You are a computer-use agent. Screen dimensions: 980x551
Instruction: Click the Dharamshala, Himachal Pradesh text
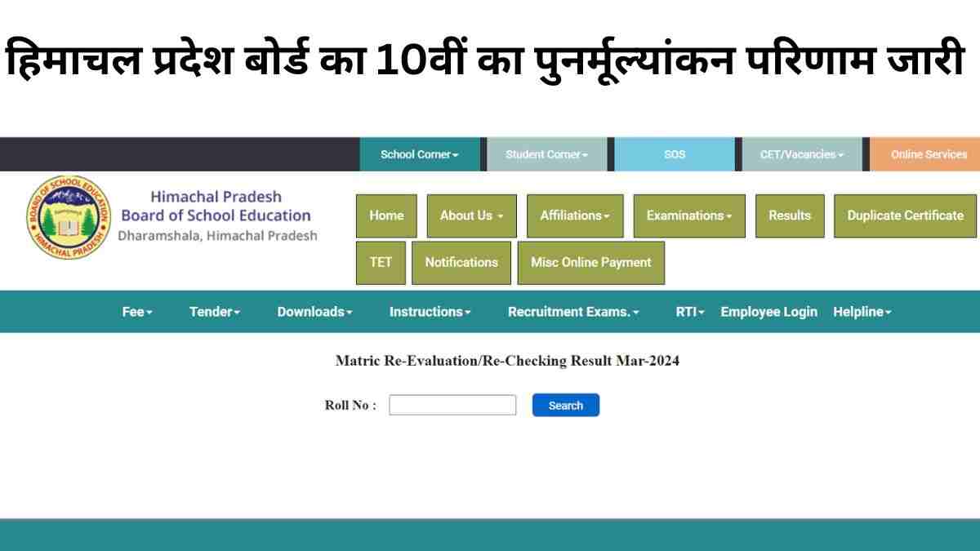[217, 236]
